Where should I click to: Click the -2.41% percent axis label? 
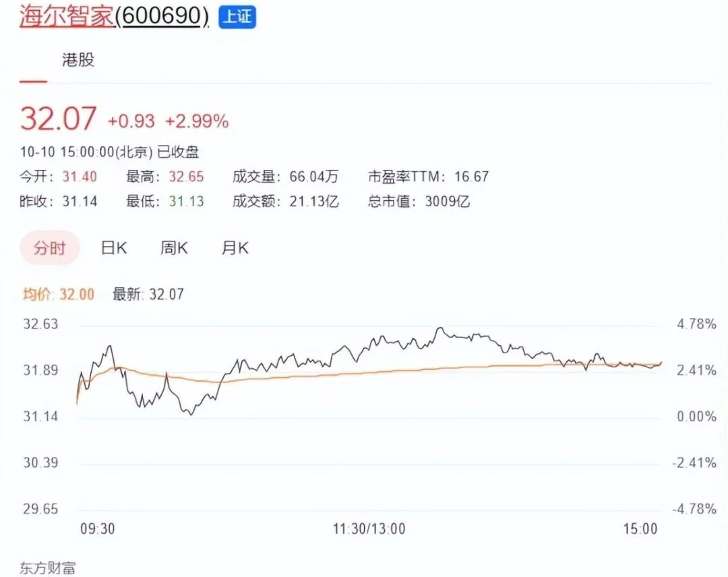click(694, 462)
